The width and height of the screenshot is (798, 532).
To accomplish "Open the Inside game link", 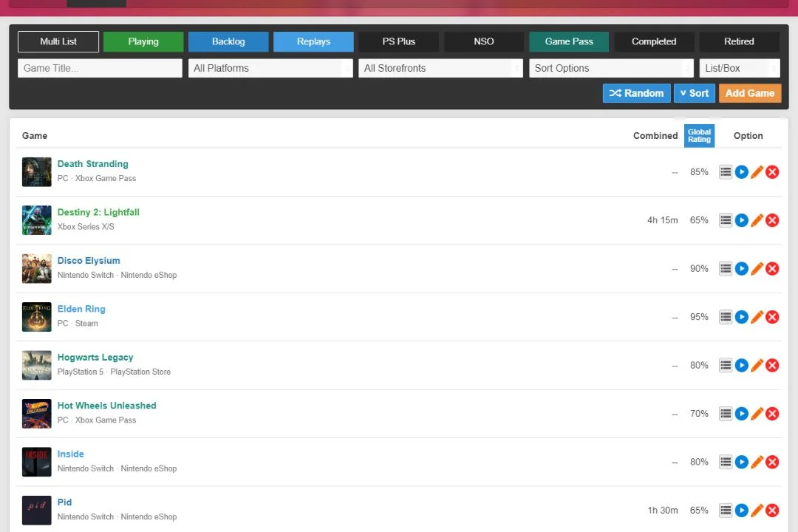I will pyautogui.click(x=71, y=454).
